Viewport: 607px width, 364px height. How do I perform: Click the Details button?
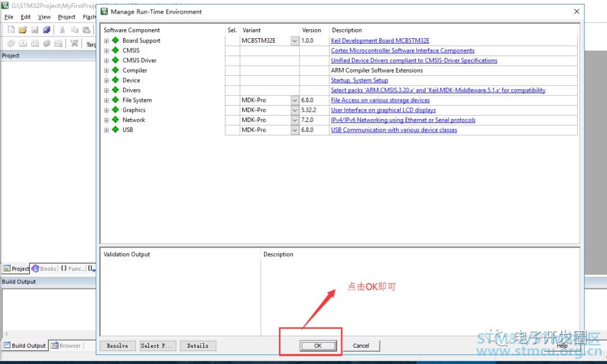coord(198,346)
